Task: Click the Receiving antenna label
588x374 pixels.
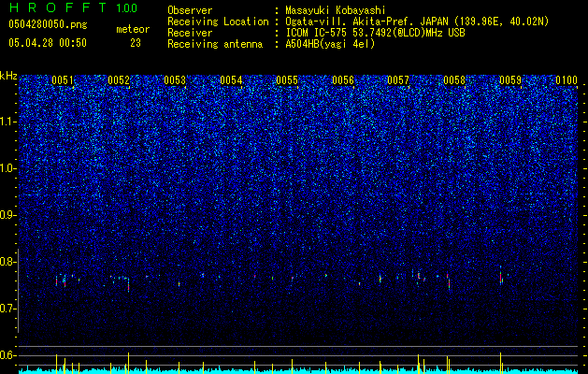Action: point(215,44)
